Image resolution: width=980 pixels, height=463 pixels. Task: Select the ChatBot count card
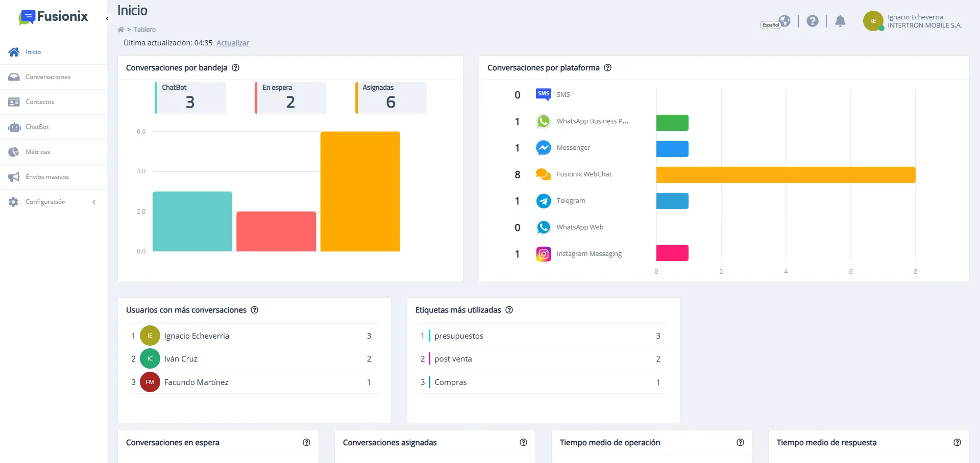(190, 97)
